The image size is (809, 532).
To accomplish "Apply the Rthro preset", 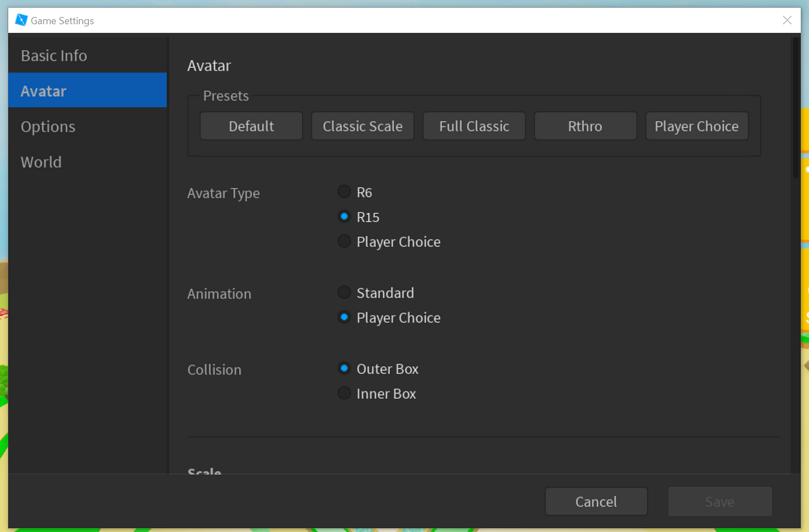I will (x=585, y=125).
